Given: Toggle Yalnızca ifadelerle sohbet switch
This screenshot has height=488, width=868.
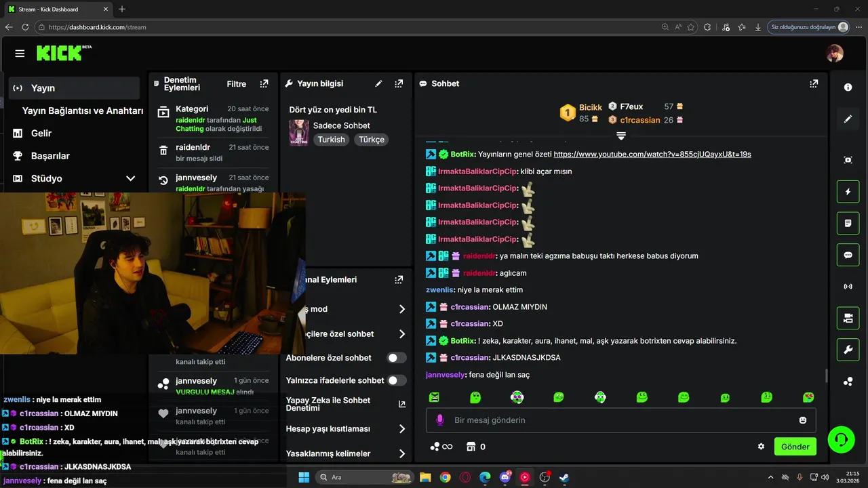Looking at the screenshot, I should (x=397, y=380).
